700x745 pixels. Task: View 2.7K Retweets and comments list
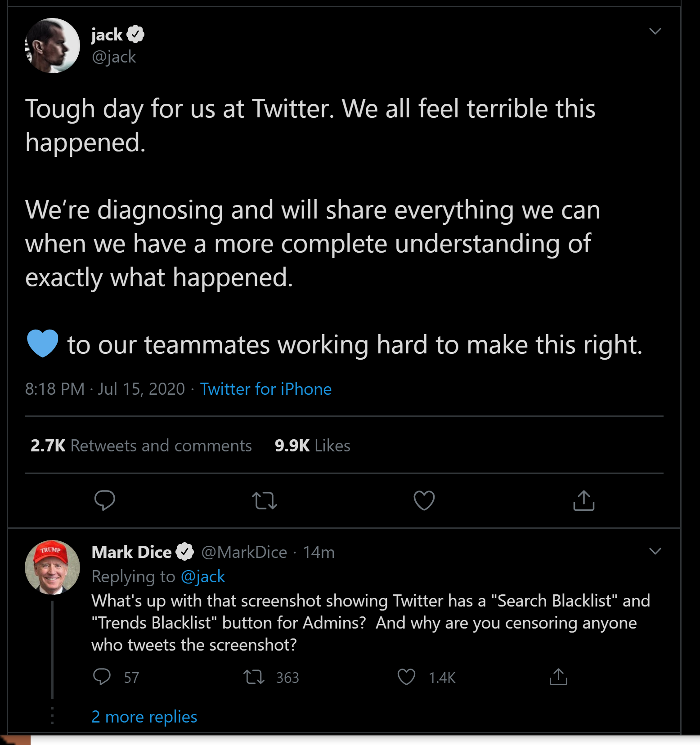pyautogui.click(x=141, y=446)
